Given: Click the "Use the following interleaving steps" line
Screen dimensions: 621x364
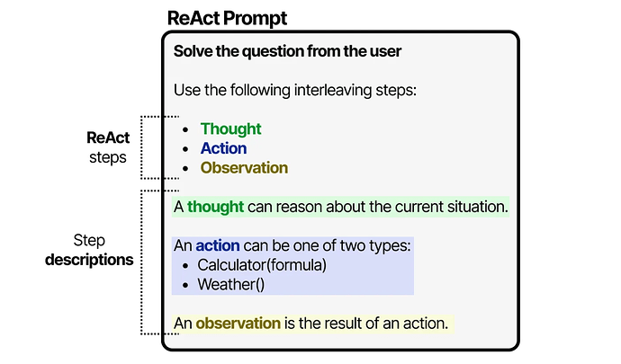Looking at the screenshot, I should click(294, 91).
